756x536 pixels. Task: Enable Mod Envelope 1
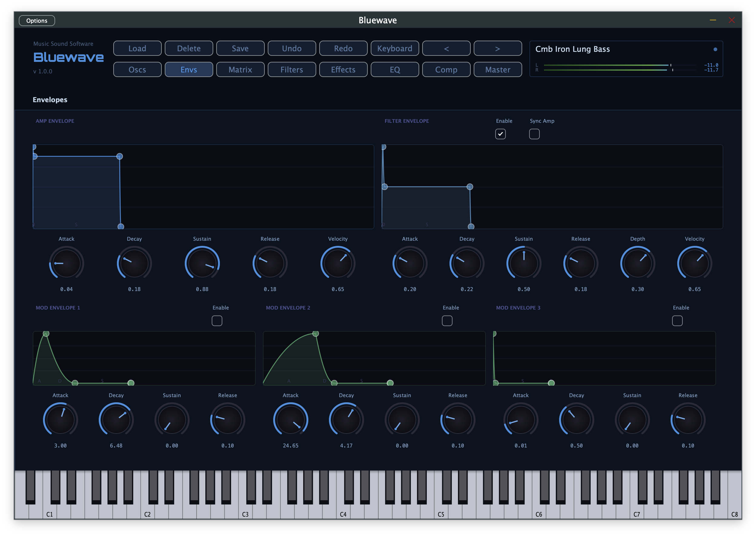(x=217, y=320)
